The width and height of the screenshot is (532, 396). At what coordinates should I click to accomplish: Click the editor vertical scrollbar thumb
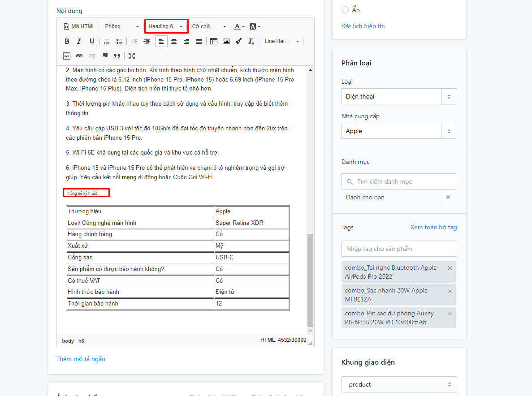point(310,280)
